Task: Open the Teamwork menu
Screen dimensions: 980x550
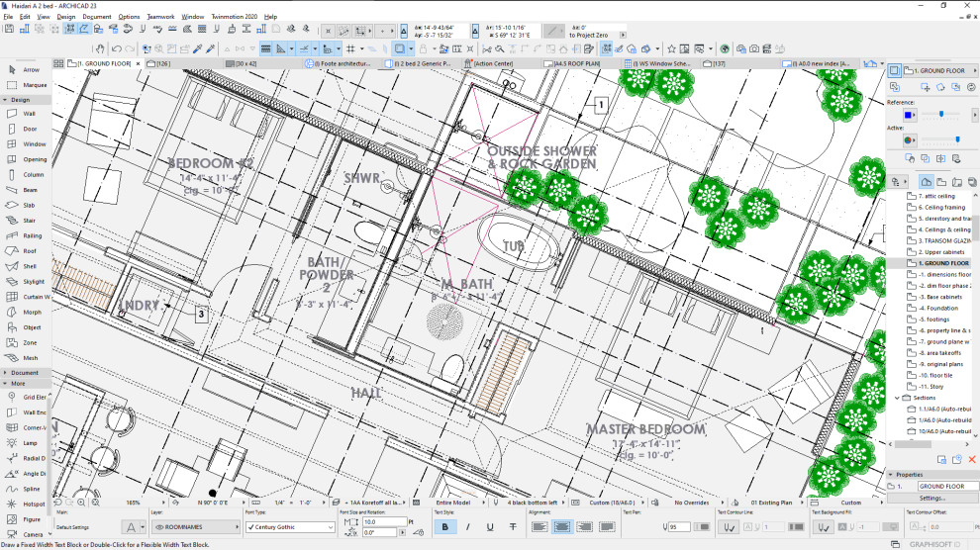Action: pyautogui.click(x=160, y=17)
